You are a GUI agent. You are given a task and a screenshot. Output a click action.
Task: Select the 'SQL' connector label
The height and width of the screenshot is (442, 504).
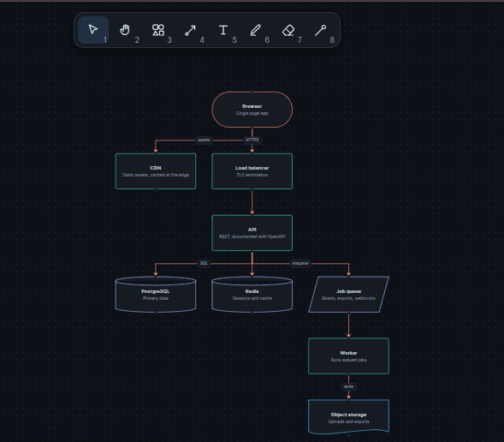(204, 263)
